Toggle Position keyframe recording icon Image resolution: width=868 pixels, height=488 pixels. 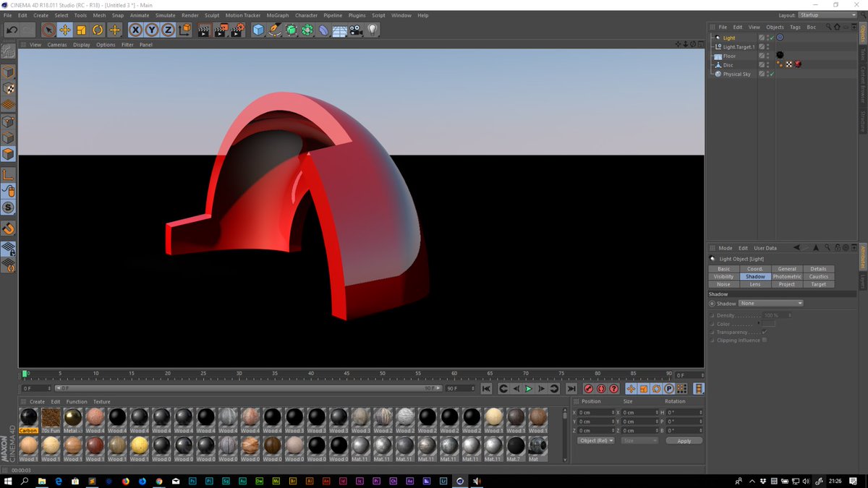tap(631, 388)
